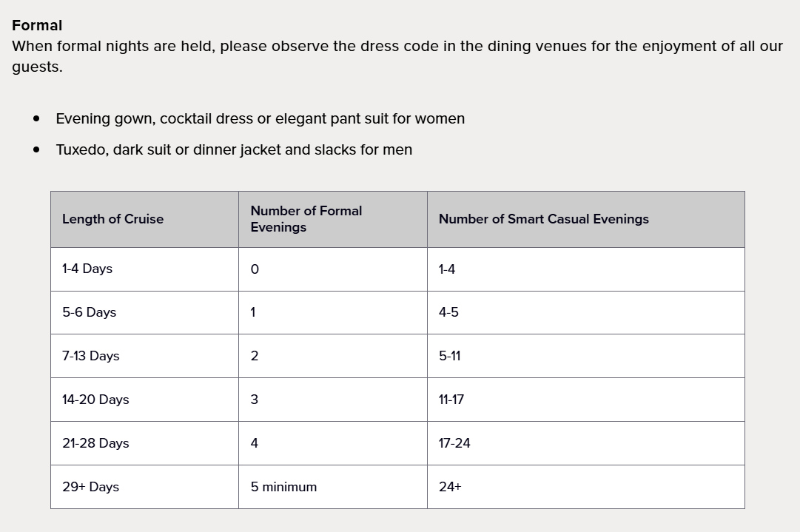800x532 pixels.
Task: Click the "24+" smart casual evenings cell
Action: 450,487
